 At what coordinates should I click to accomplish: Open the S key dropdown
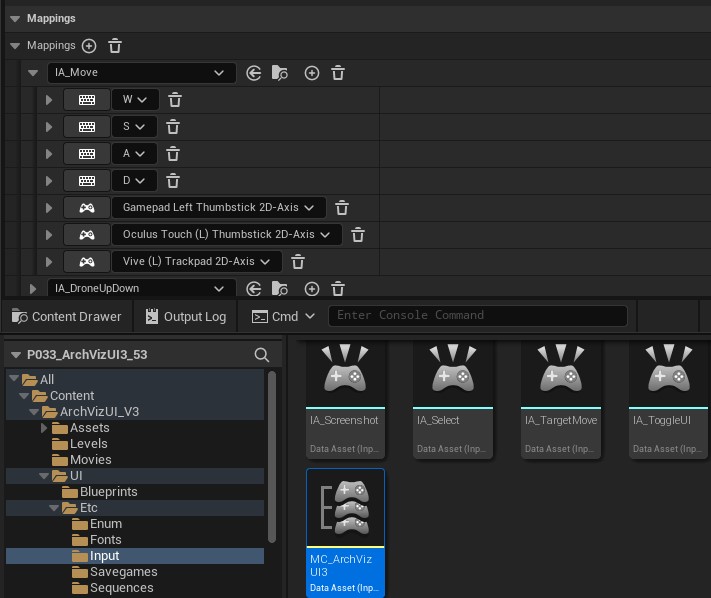(134, 127)
